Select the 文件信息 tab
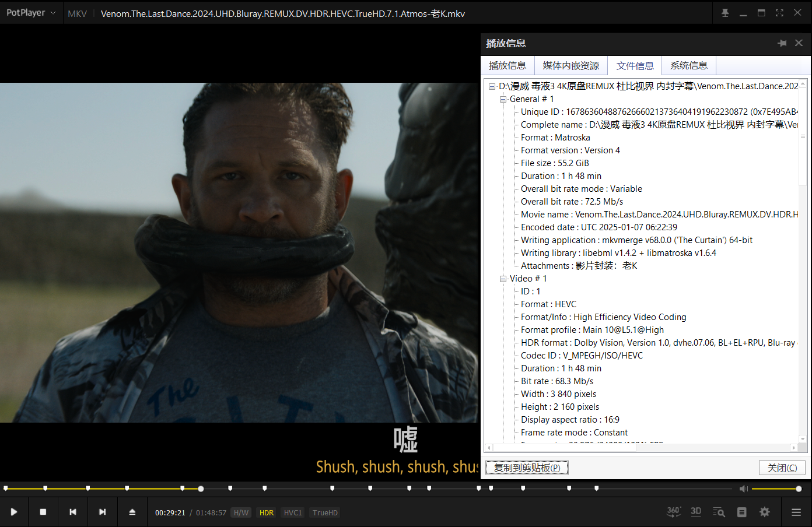812x527 pixels. 635,65
